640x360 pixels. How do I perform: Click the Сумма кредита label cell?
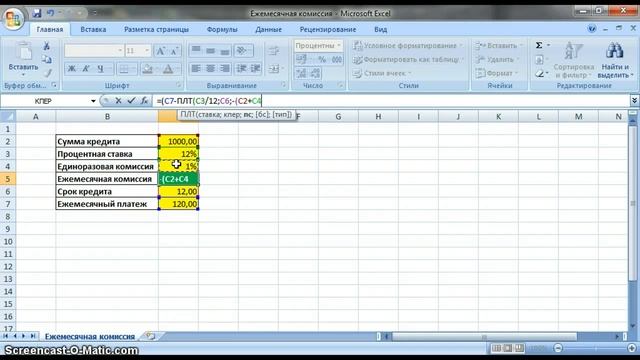click(107, 141)
